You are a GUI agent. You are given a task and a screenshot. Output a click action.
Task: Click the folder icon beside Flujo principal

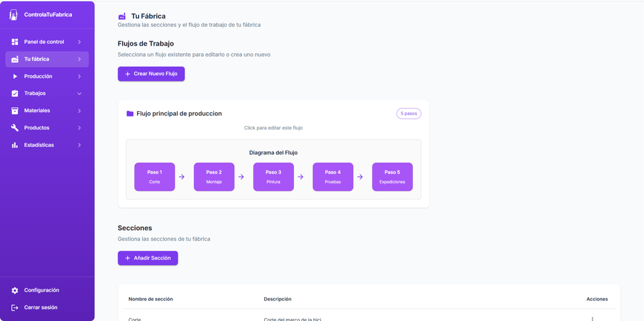click(130, 113)
